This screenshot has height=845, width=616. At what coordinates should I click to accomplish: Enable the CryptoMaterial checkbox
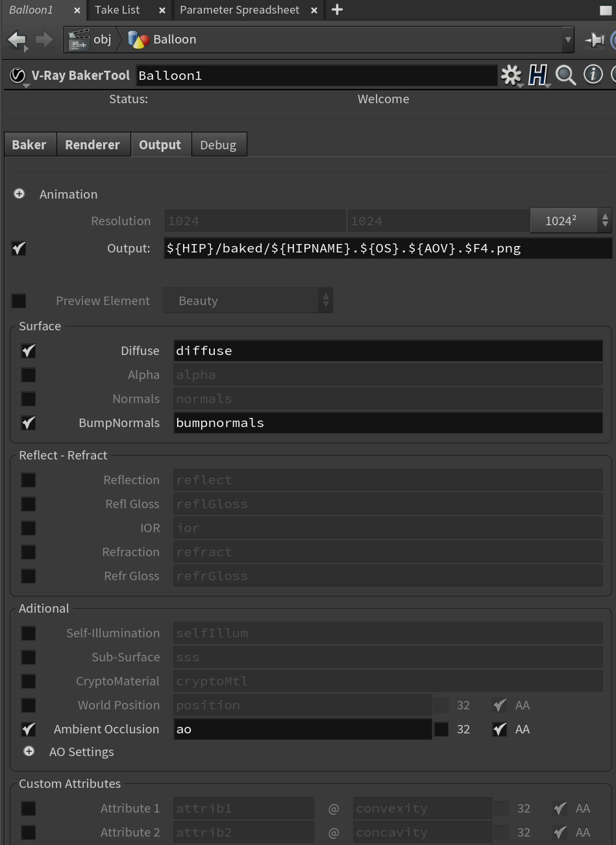click(29, 681)
